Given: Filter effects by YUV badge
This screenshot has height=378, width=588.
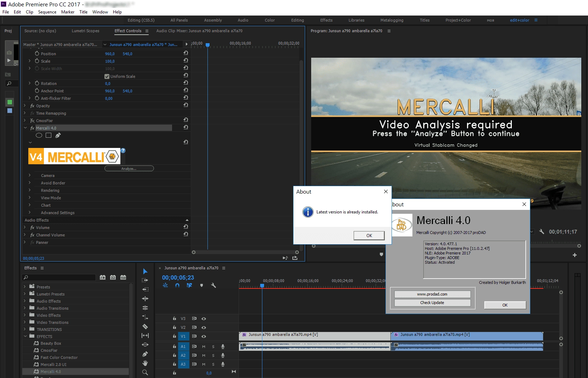Looking at the screenshot, I should click(x=123, y=277).
